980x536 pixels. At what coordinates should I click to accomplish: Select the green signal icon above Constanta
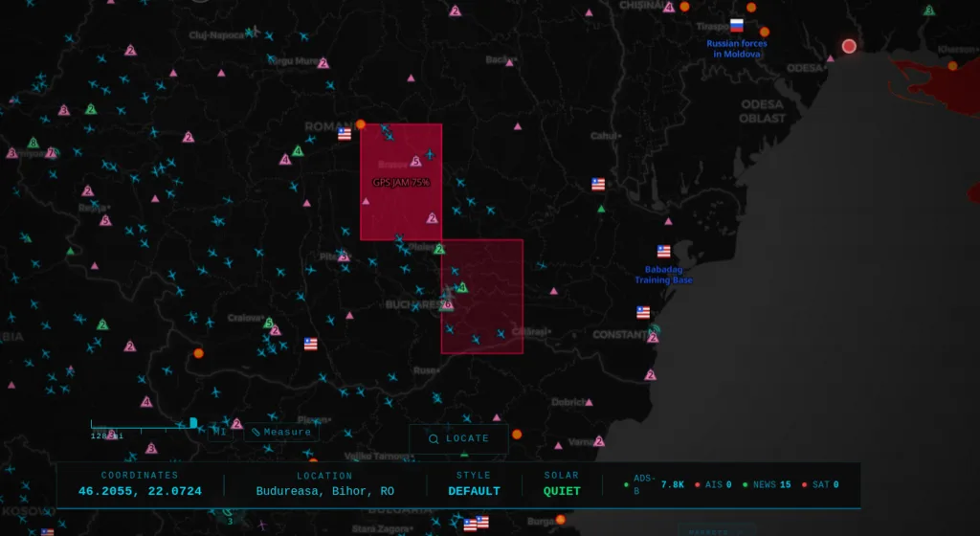655,328
